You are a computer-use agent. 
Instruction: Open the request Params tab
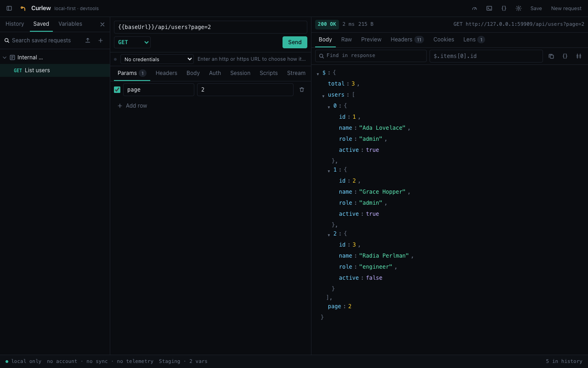pos(132,73)
